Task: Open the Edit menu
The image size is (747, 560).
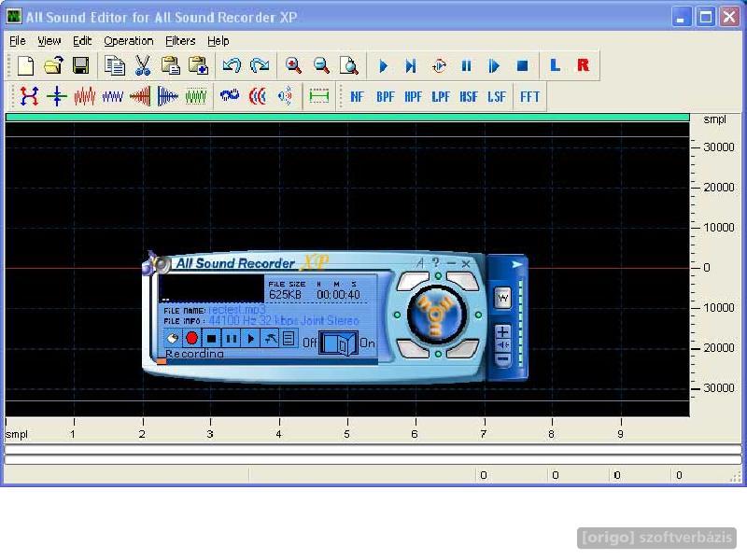Action: [82, 41]
